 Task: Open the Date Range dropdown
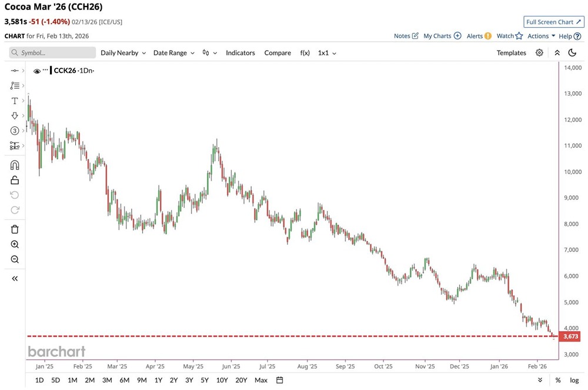(x=174, y=53)
